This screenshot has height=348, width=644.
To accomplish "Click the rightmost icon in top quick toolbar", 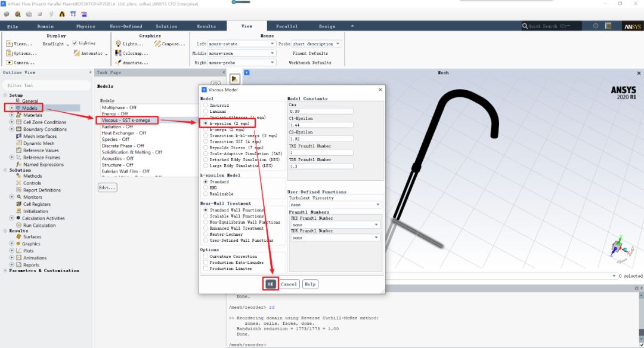I will tap(84, 14).
